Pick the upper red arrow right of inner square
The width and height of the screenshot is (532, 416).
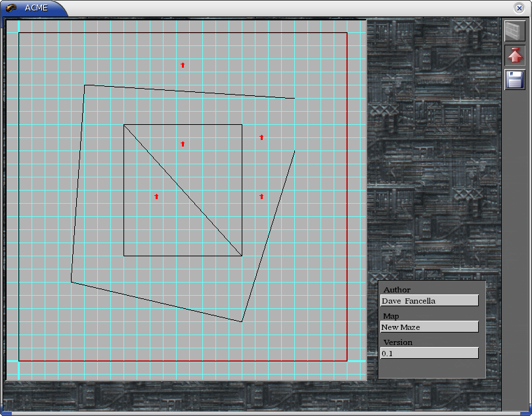pos(261,137)
